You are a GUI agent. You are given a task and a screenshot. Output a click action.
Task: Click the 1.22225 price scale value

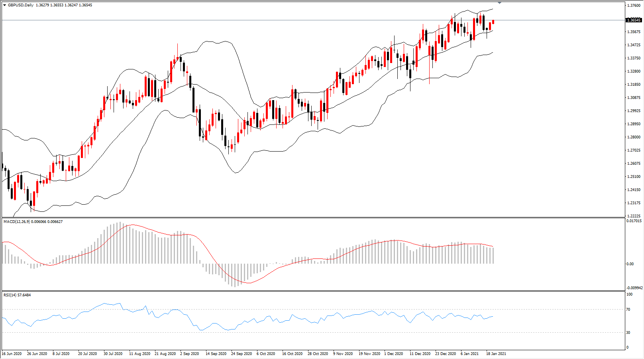[634, 216]
